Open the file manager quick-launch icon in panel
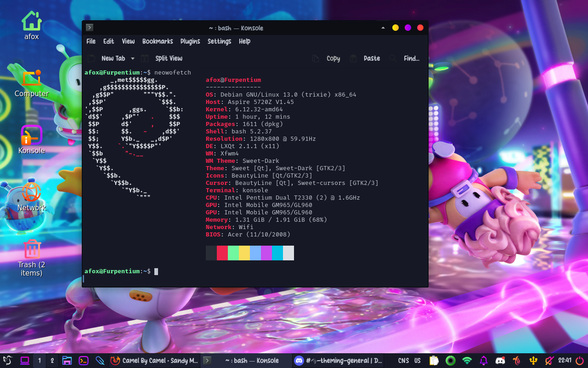 67,361
